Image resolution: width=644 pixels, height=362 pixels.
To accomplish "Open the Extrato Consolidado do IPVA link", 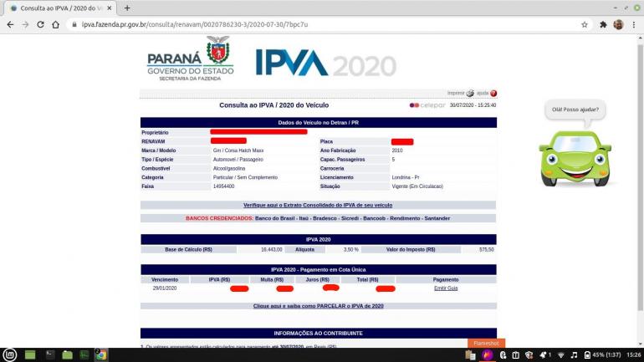I will point(318,205).
